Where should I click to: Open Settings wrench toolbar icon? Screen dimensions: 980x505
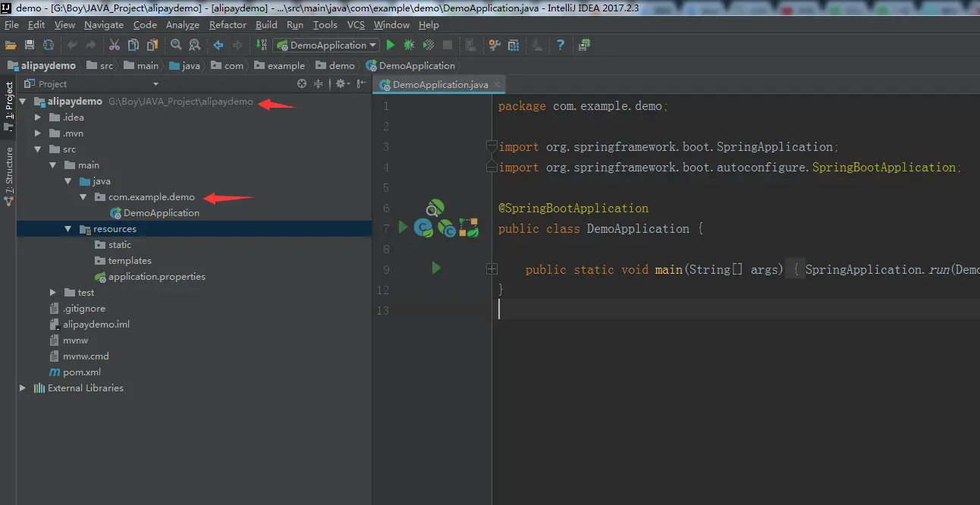[495, 45]
